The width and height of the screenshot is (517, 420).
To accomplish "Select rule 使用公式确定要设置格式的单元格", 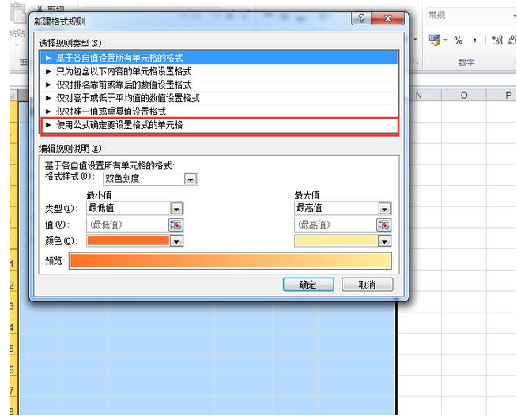I will 219,125.
